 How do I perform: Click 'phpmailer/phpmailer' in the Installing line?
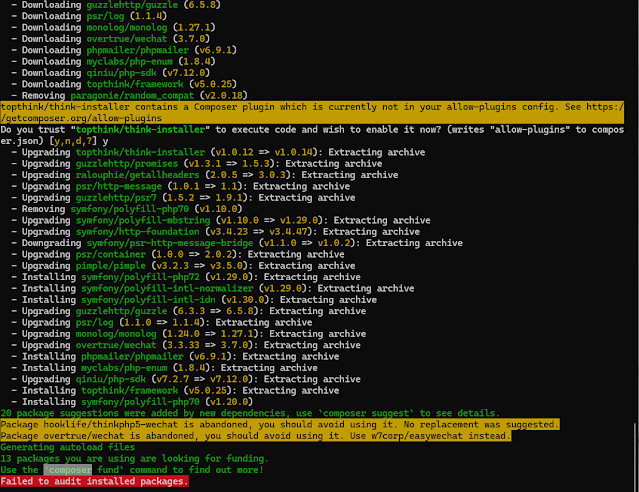[x=132, y=357]
